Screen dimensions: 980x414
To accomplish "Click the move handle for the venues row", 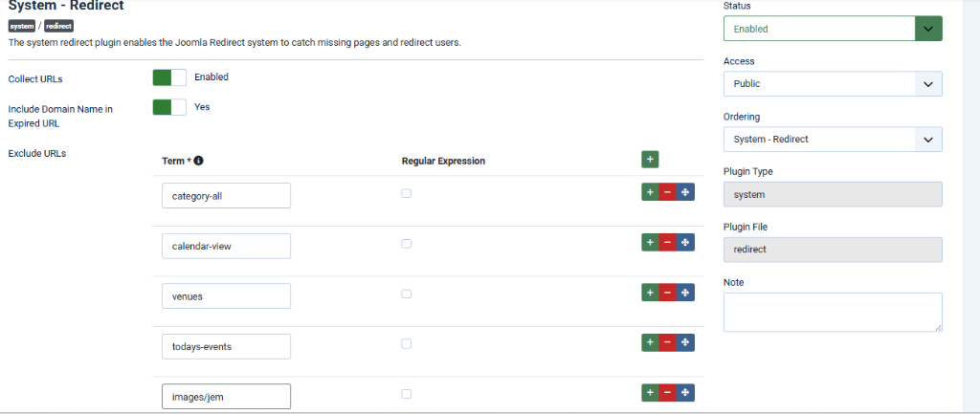I will pyautogui.click(x=685, y=293).
